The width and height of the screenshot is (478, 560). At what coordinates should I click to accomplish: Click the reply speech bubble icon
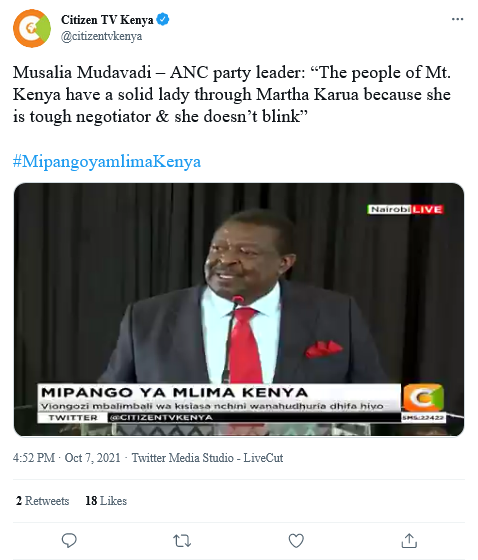(69, 540)
